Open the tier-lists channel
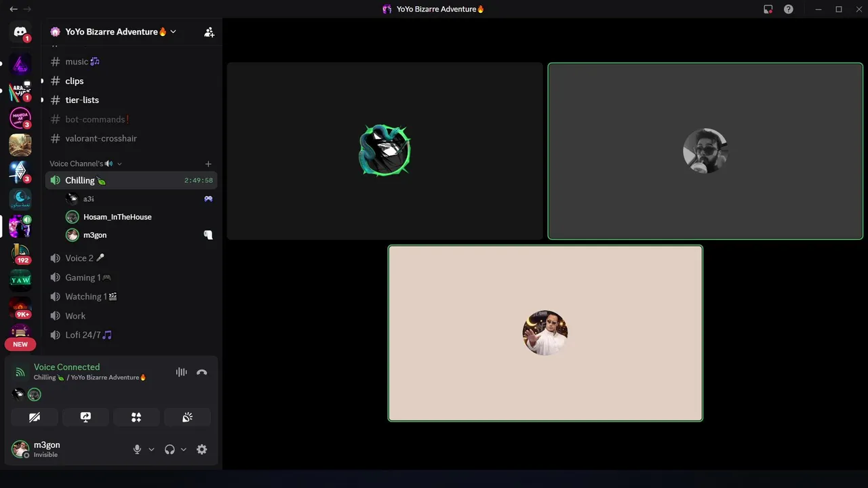This screenshot has width=868, height=488. pyautogui.click(x=132, y=100)
